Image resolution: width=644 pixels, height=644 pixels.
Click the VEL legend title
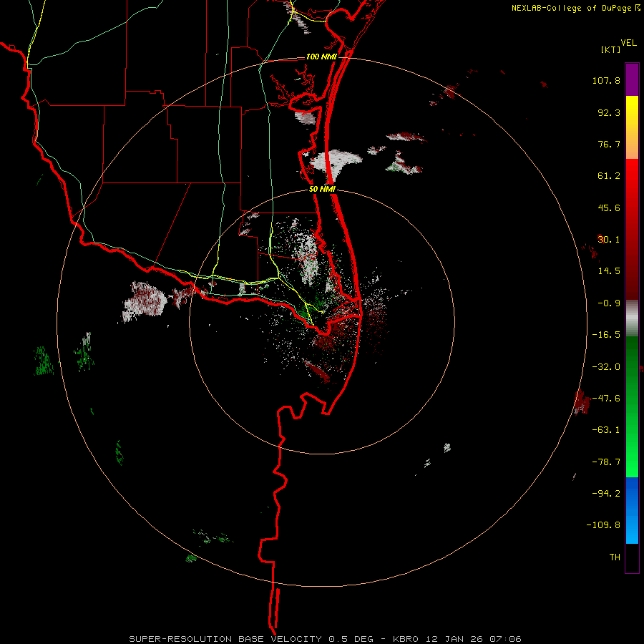tap(628, 43)
